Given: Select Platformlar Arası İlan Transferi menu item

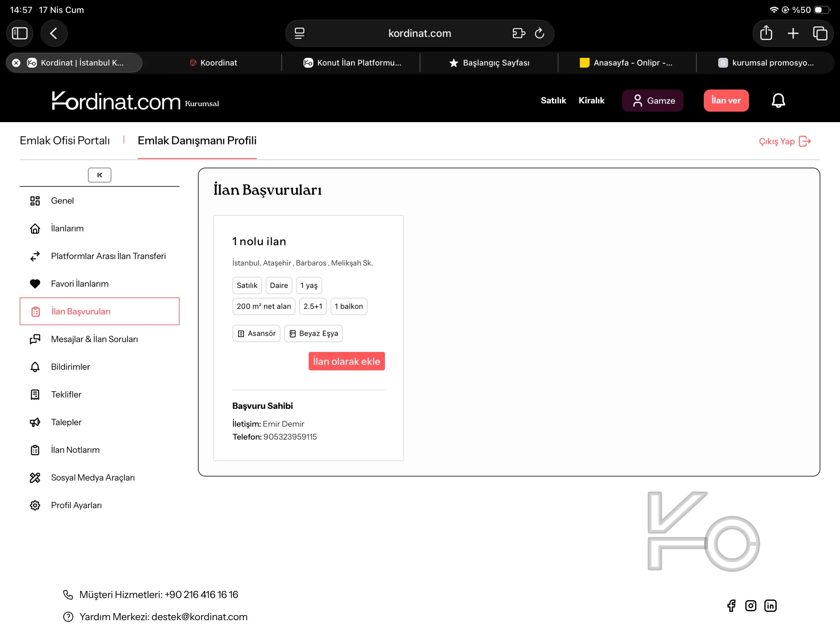Looking at the screenshot, I should (108, 256).
